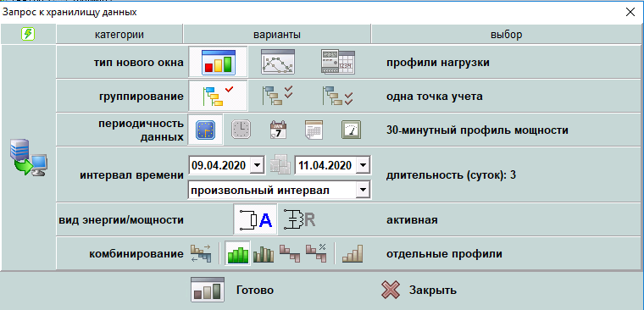Select active energy type A
644x310 pixels.
[255, 219]
